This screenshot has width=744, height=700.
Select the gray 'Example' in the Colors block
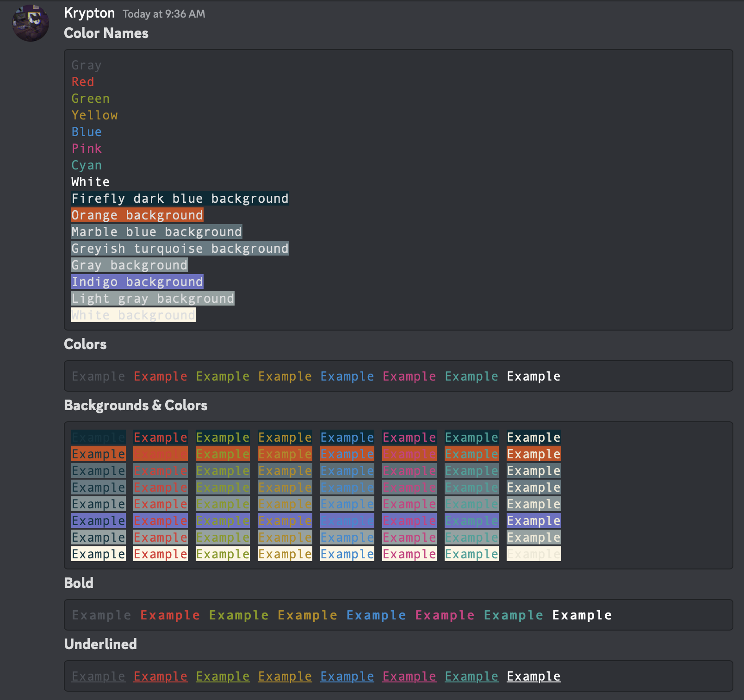click(99, 376)
